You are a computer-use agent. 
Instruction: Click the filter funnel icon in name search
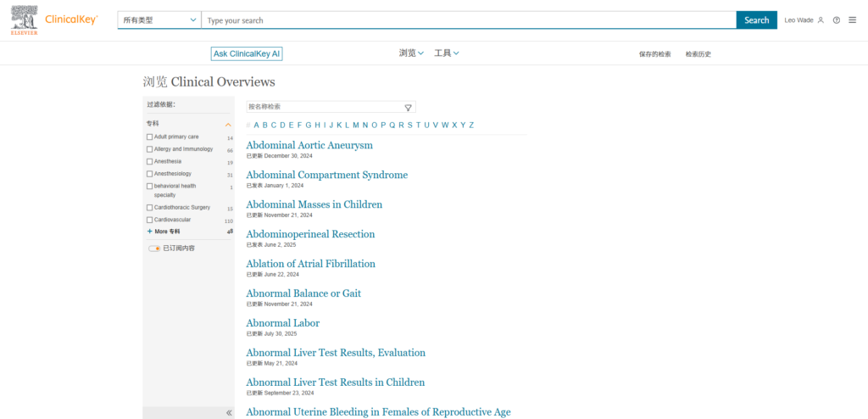point(408,108)
